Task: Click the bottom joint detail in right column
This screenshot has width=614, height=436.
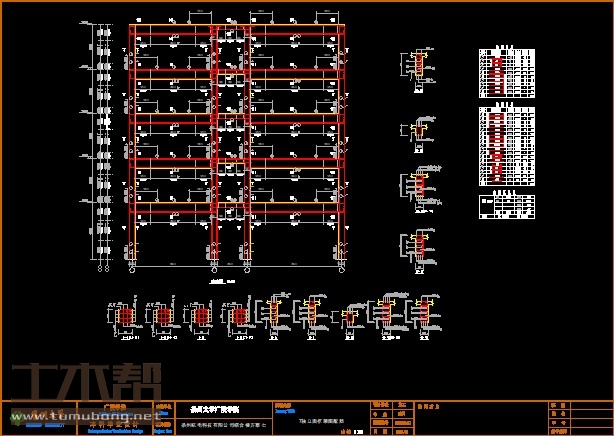Action: click(x=419, y=246)
